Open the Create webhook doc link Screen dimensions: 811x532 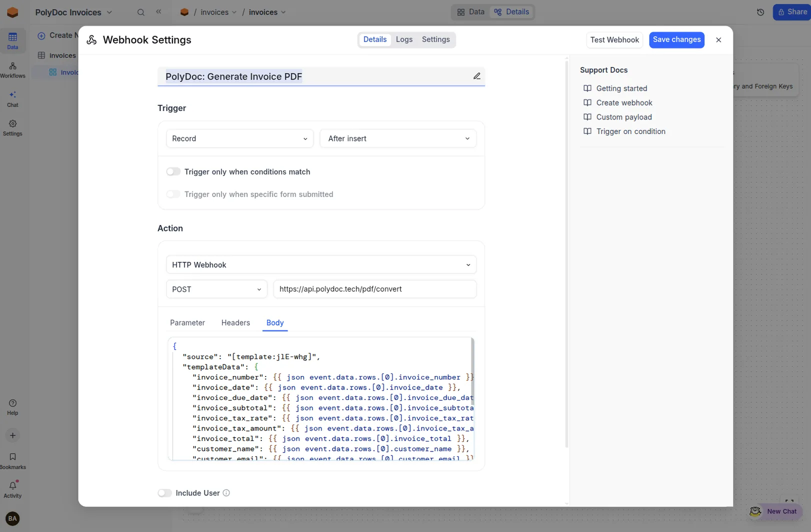(x=624, y=102)
